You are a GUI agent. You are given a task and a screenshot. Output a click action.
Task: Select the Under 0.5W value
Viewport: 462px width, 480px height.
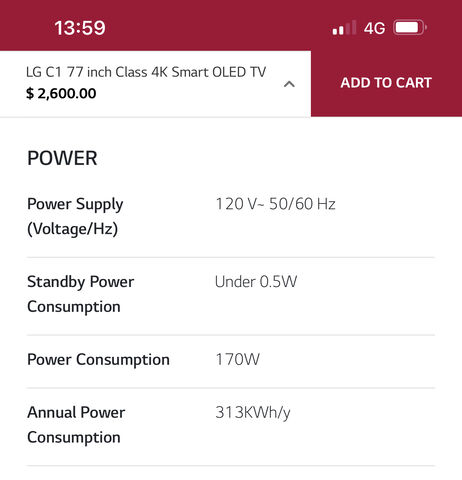point(256,282)
